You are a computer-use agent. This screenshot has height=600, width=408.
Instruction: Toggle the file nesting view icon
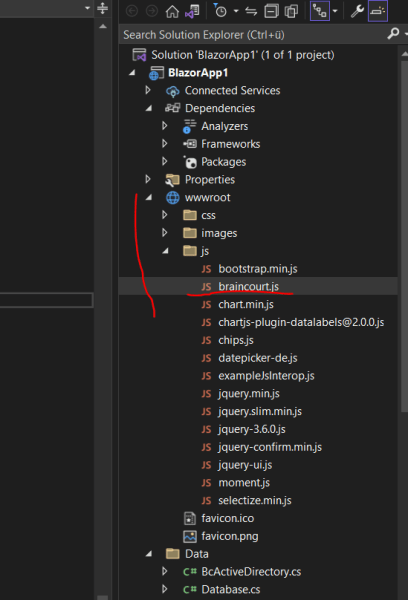(x=320, y=11)
